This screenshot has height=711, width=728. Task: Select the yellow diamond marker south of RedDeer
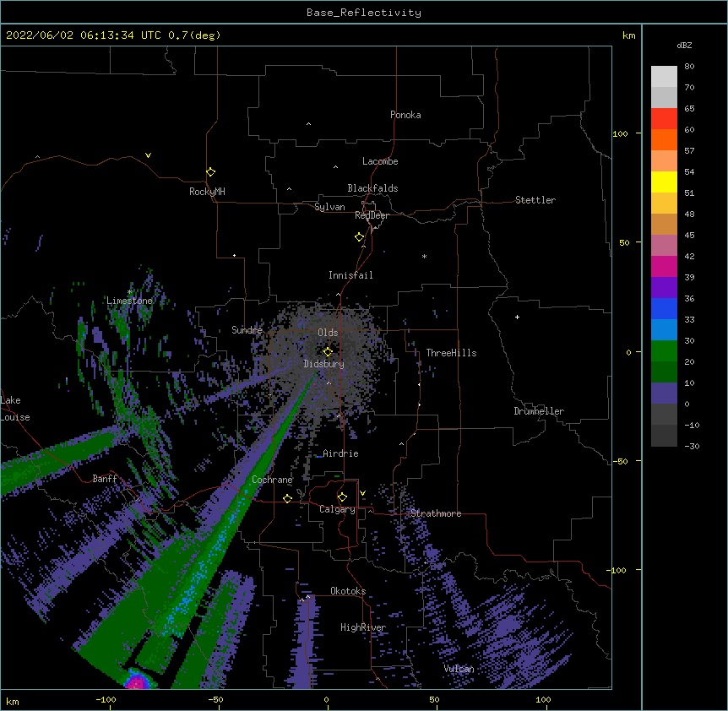click(359, 237)
